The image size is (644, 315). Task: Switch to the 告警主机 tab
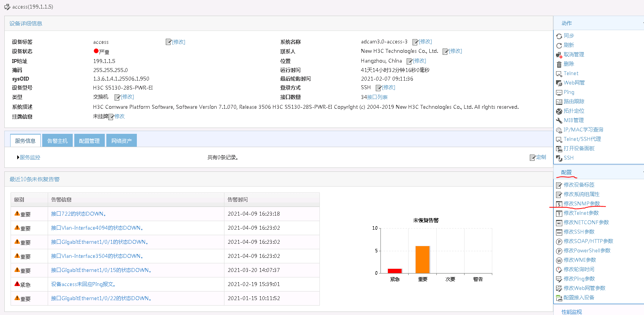(x=57, y=141)
